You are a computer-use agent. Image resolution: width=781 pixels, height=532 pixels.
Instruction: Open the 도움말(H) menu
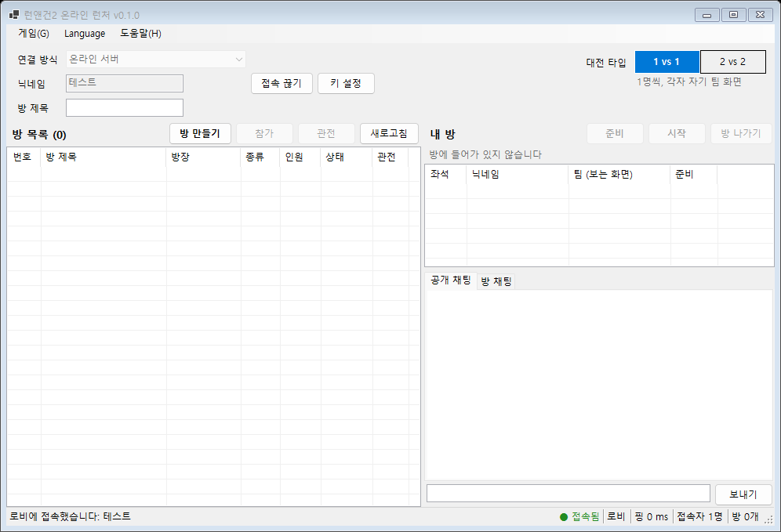click(140, 34)
